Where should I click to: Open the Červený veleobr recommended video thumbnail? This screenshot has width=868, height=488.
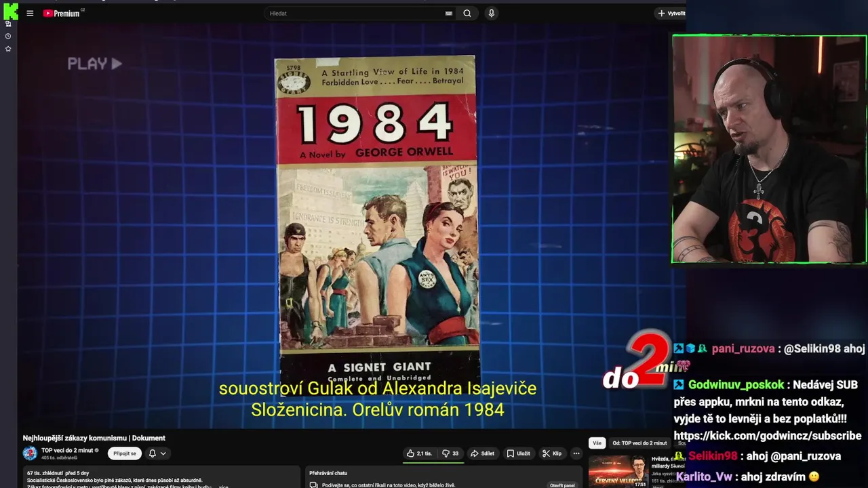(x=618, y=472)
